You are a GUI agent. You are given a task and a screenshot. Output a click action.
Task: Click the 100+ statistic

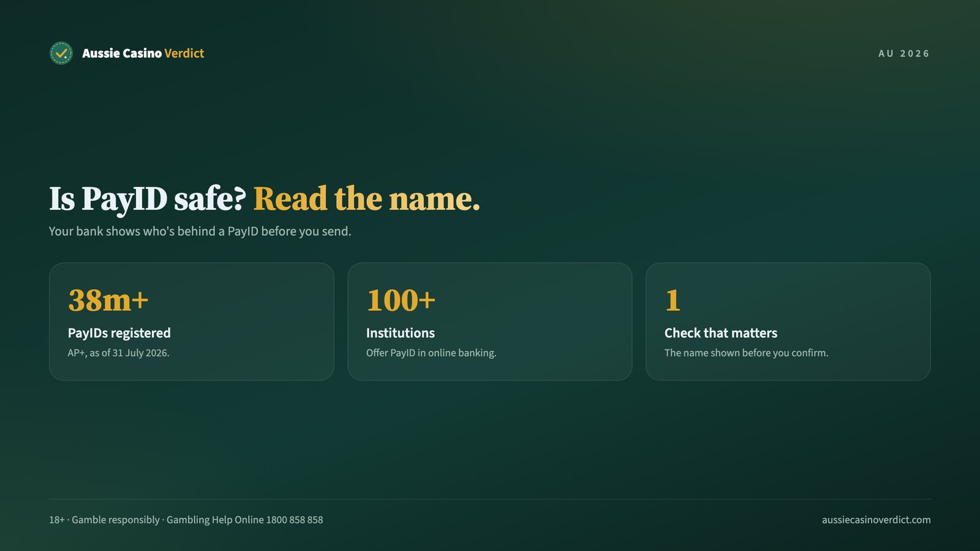(x=401, y=300)
